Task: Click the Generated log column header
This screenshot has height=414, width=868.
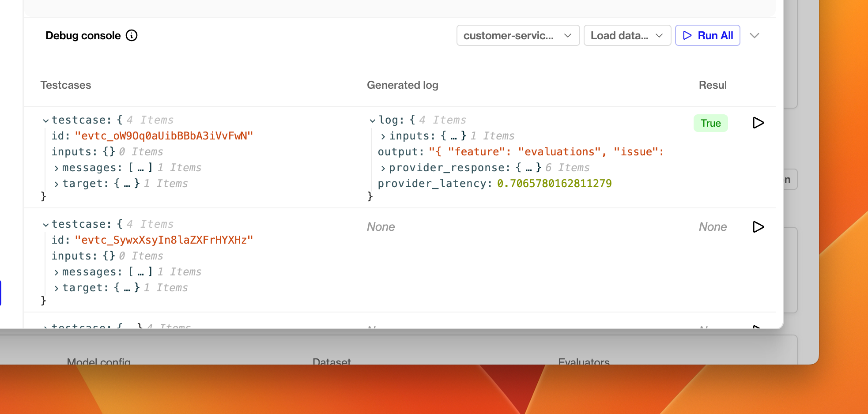Action: point(403,85)
